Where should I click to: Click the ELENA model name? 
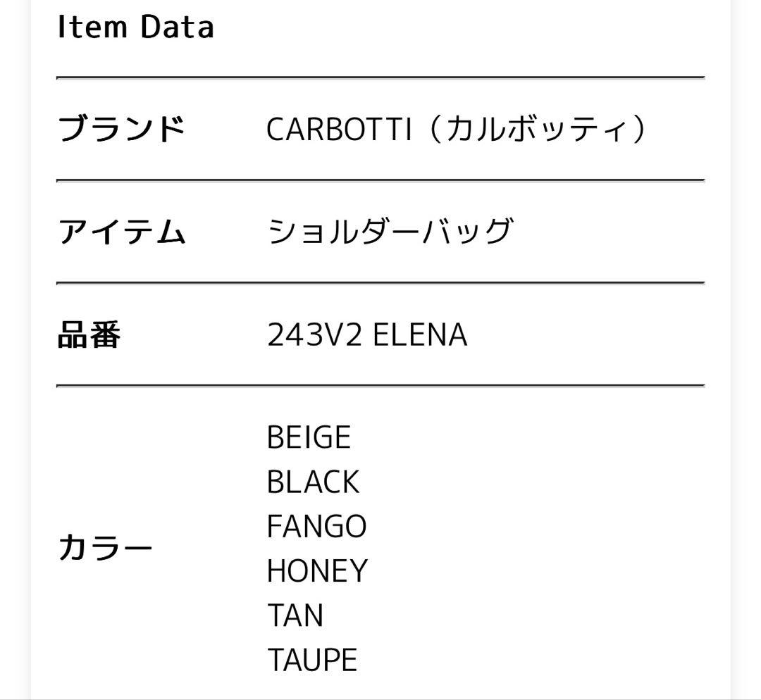point(420,335)
